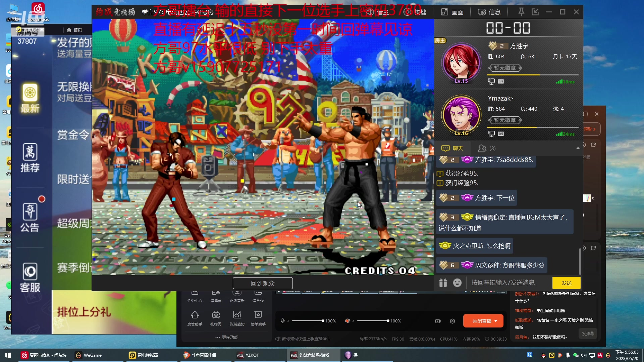Open the 音量 volume control
This screenshot has width=644, height=362.
coord(378,12)
